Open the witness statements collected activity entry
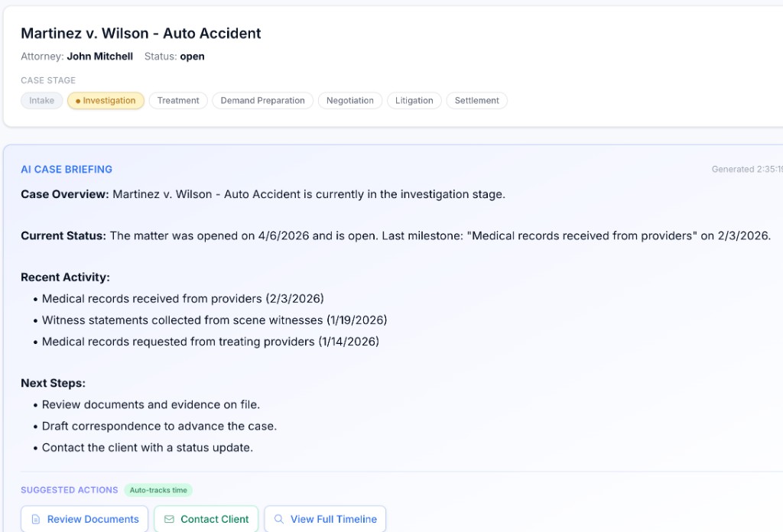The width and height of the screenshot is (783, 532). tap(214, 320)
